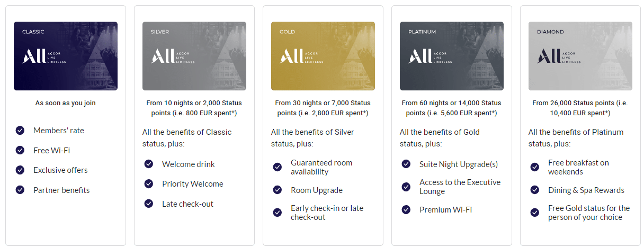This screenshot has width=644, height=249.
Task: Click the checkmark beside Free breakfast on weekends
Action: (x=535, y=167)
